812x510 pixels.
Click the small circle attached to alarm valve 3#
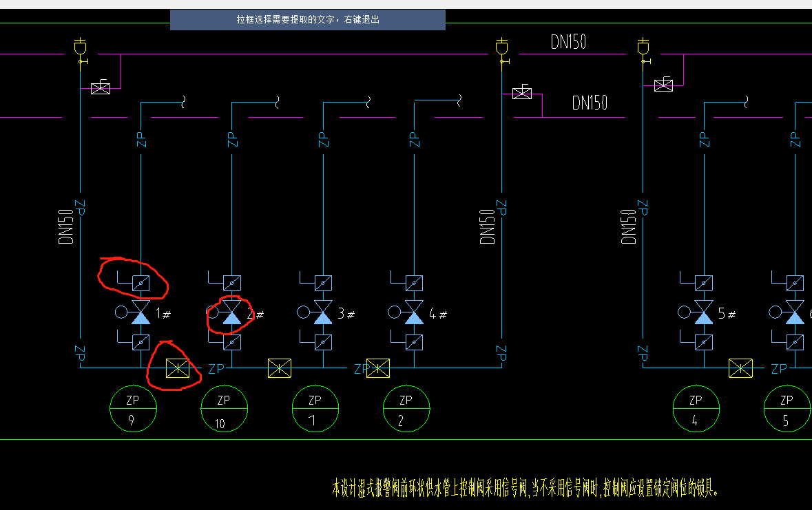[x=304, y=312]
